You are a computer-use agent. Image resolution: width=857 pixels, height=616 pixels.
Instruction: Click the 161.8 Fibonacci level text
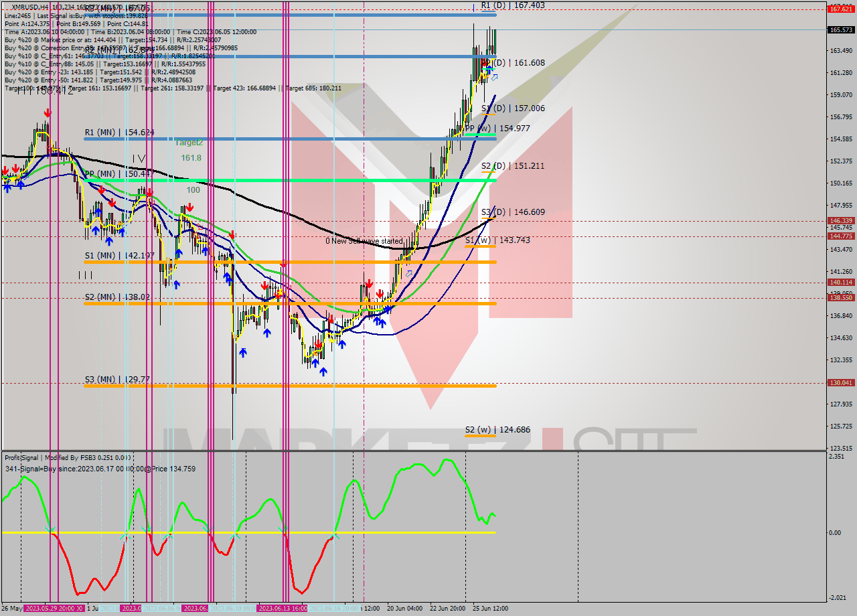tap(191, 158)
